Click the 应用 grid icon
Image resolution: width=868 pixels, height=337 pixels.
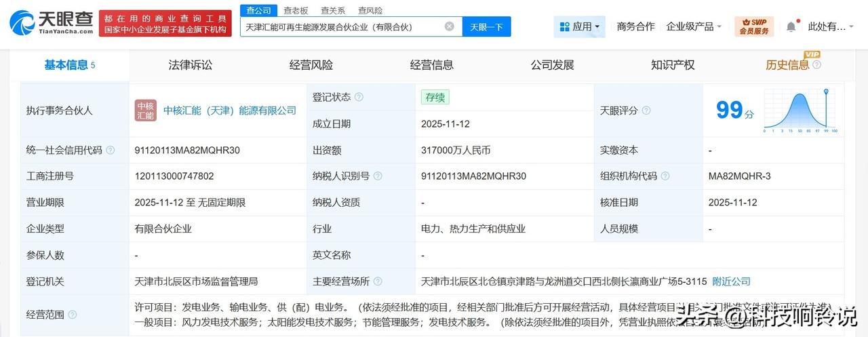pos(564,26)
